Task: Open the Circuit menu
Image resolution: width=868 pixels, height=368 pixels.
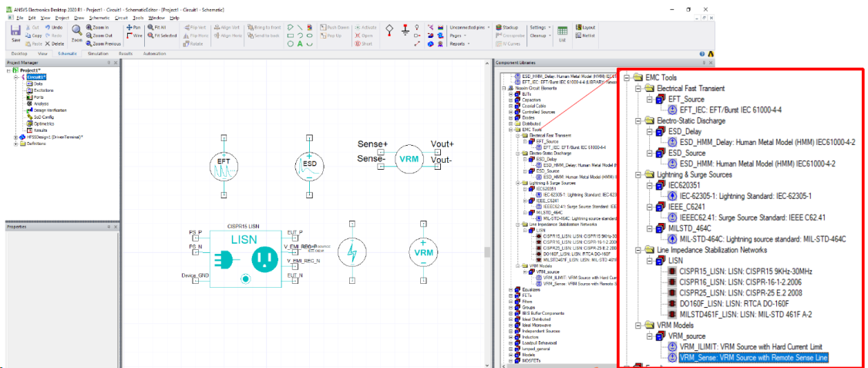Action: (121, 18)
